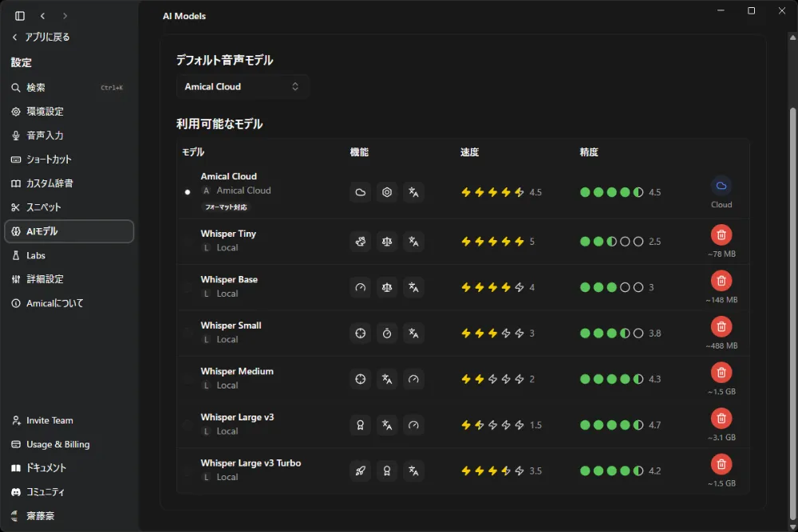Screen dimensions: 798x532
Task: Click Whisper Small's crosshair icon
Action: (361, 333)
